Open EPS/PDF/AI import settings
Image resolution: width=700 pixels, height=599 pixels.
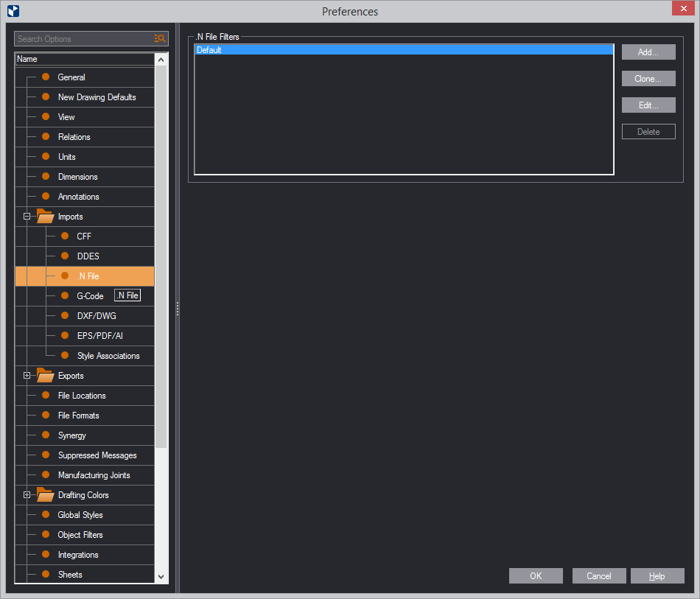[100, 336]
